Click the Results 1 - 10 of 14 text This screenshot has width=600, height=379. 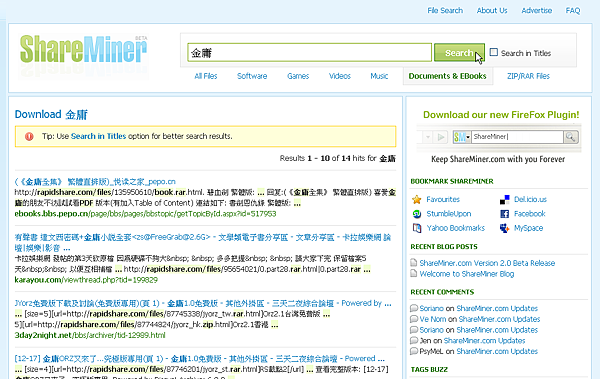pos(338,158)
